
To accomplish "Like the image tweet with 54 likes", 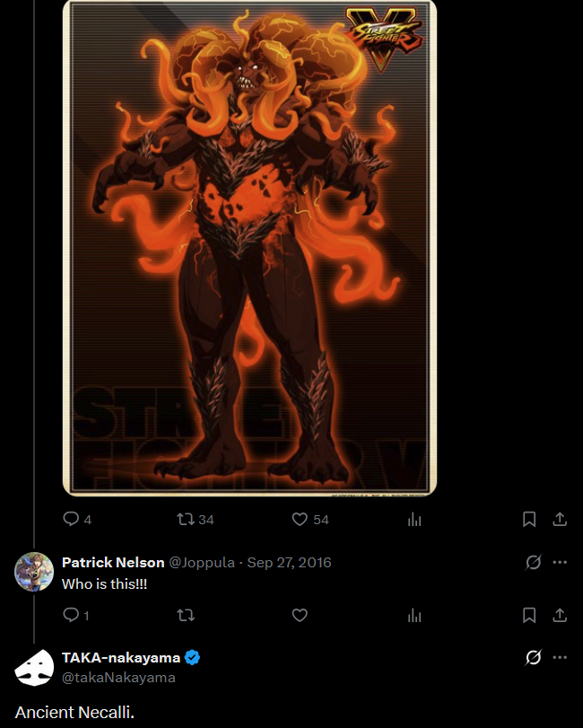I will (x=310, y=519).
